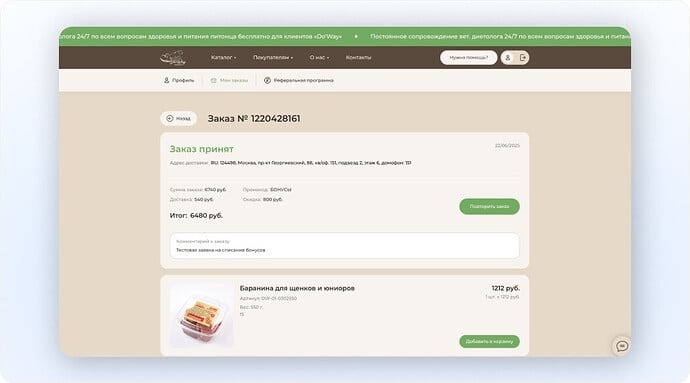Open the Баранина для щенков и юниоров title
The width and height of the screenshot is (690, 383).
click(297, 288)
